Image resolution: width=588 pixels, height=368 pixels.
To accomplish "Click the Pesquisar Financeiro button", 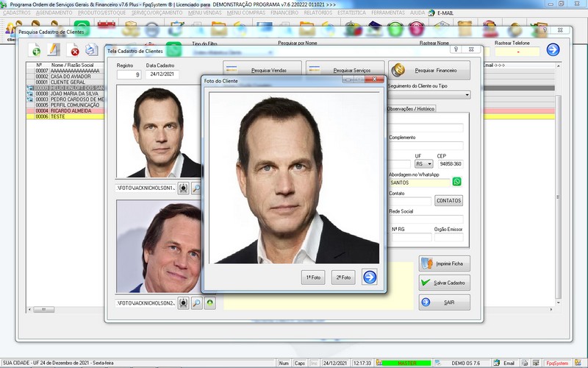I will point(429,70).
